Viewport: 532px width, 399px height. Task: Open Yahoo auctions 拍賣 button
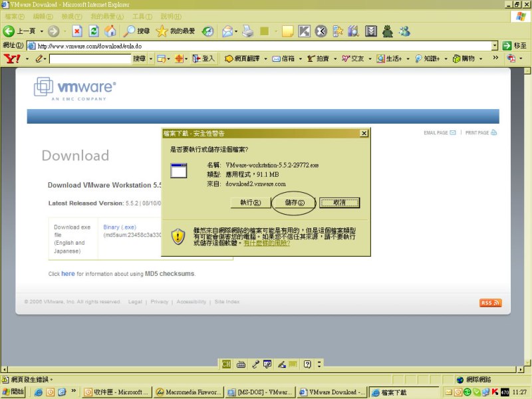click(x=319, y=59)
